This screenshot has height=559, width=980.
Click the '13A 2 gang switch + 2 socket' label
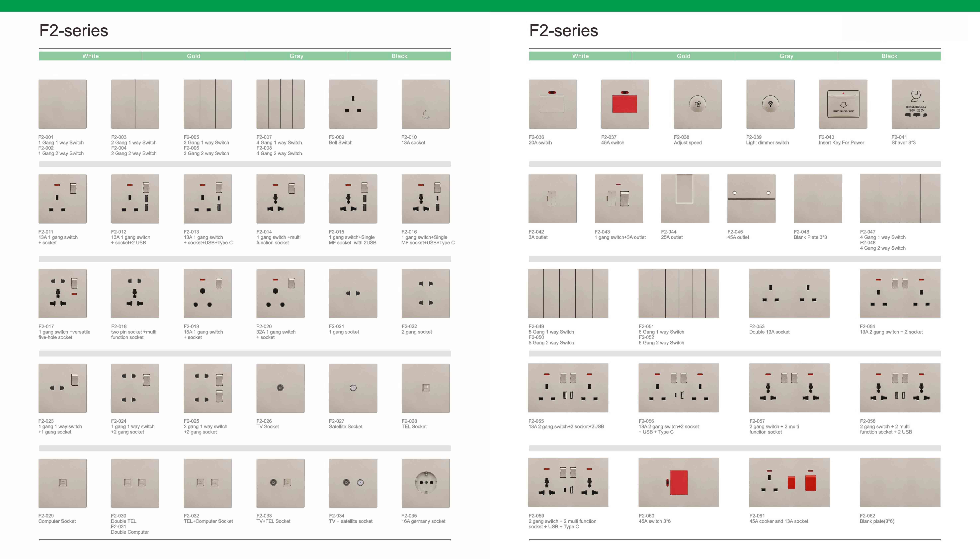tap(891, 332)
